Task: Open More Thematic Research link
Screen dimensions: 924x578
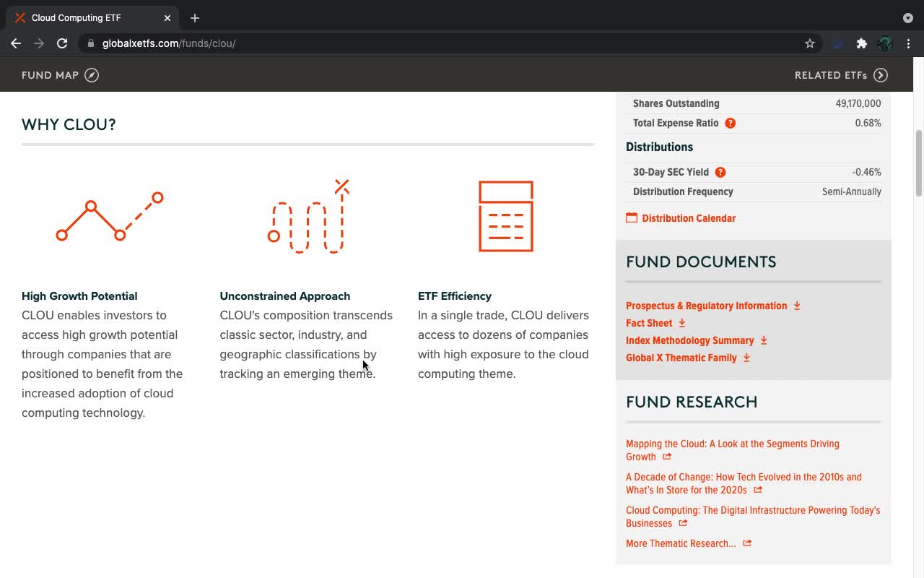Action: pos(681,543)
